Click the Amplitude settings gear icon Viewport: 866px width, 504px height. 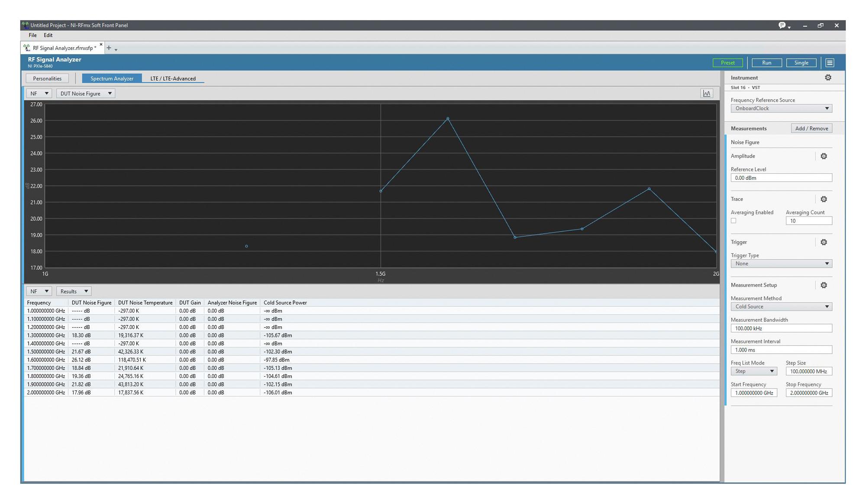click(825, 156)
